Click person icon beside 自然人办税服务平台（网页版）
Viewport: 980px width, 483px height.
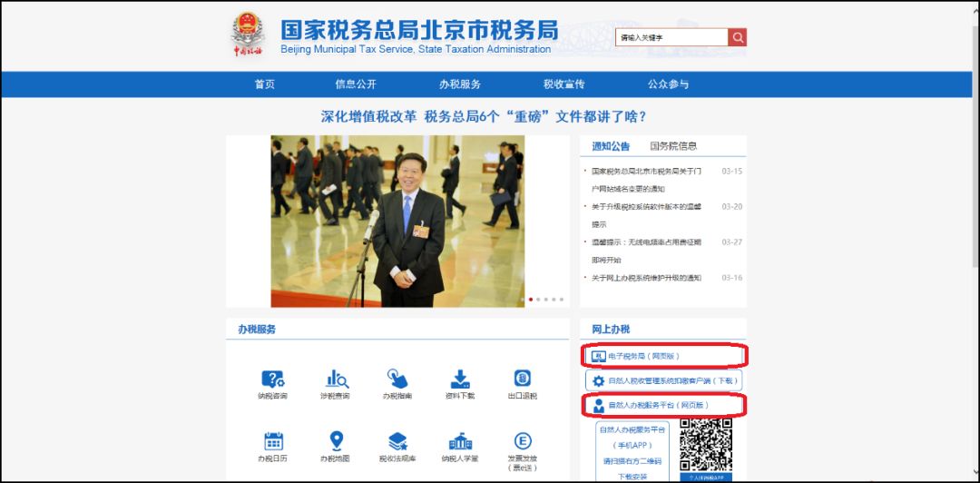coord(598,406)
